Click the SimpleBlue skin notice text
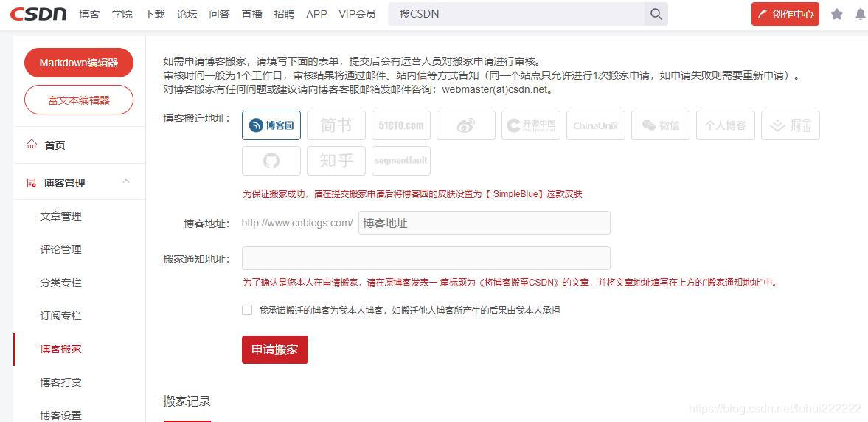This screenshot has width=868, height=422. pyautogui.click(x=412, y=194)
